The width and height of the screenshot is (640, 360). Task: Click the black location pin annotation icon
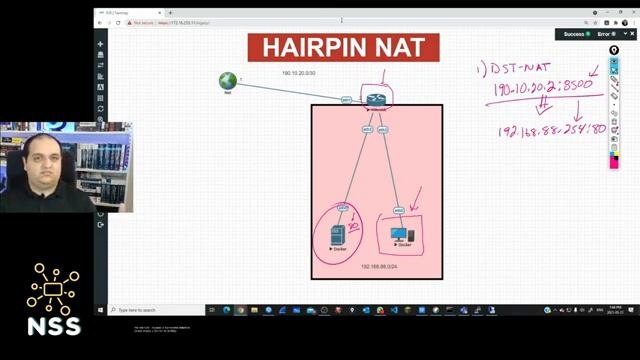pyautogui.click(x=614, y=50)
